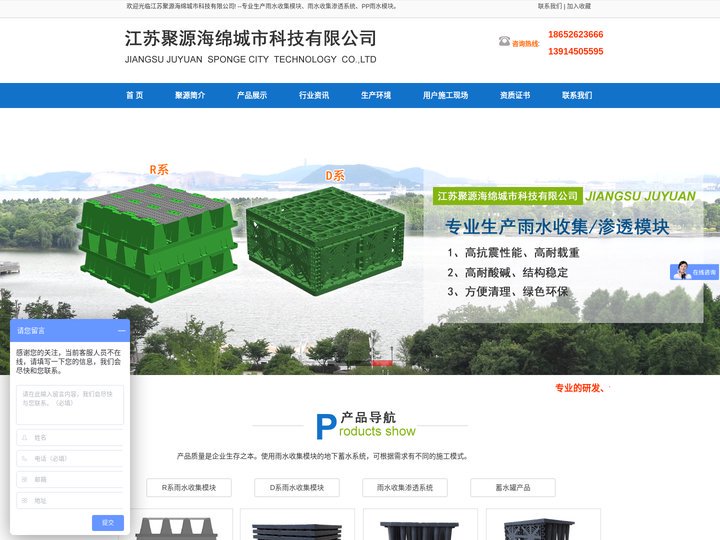Focus the 电话（必填）input field
The width and height of the screenshot is (720, 540).
[70, 458]
